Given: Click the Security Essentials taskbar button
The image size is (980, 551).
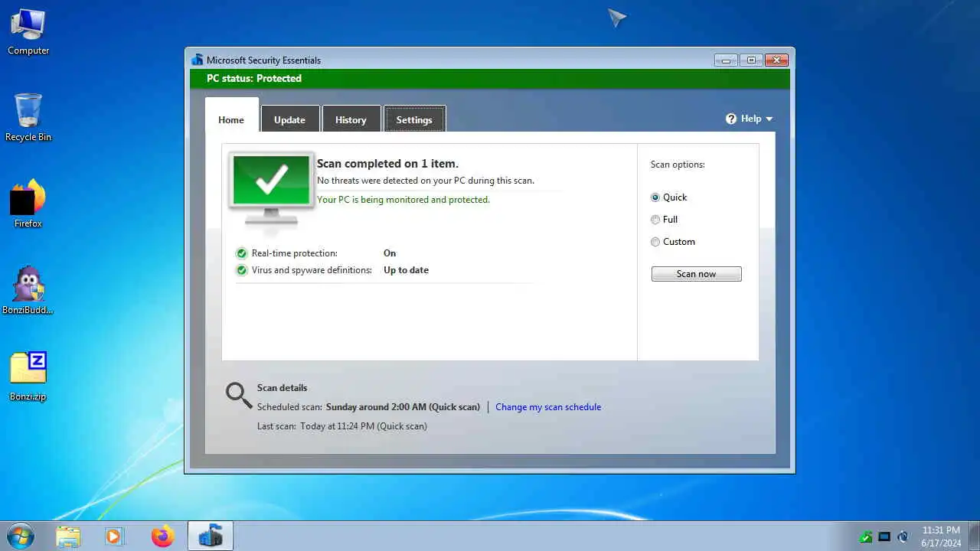Looking at the screenshot, I should pyautogui.click(x=211, y=536).
